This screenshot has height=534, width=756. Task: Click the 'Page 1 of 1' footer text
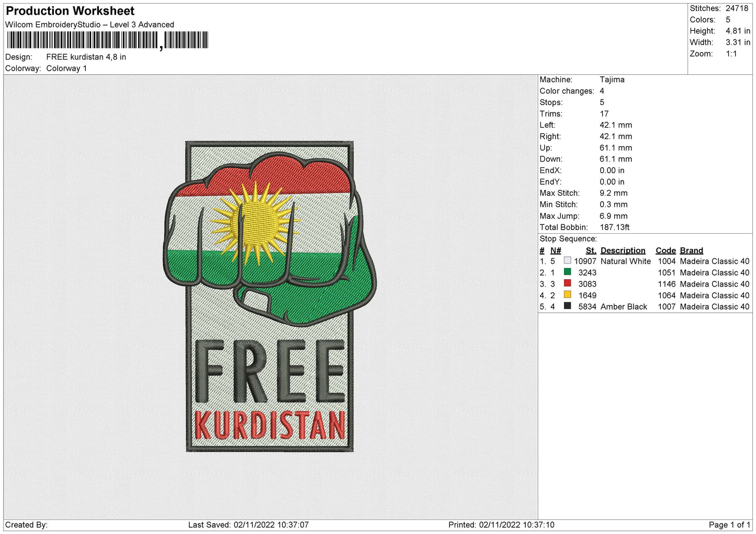(x=729, y=525)
